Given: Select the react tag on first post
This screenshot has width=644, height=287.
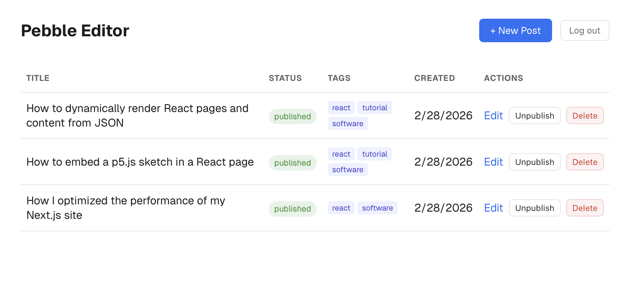Looking at the screenshot, I should (341, 108).
